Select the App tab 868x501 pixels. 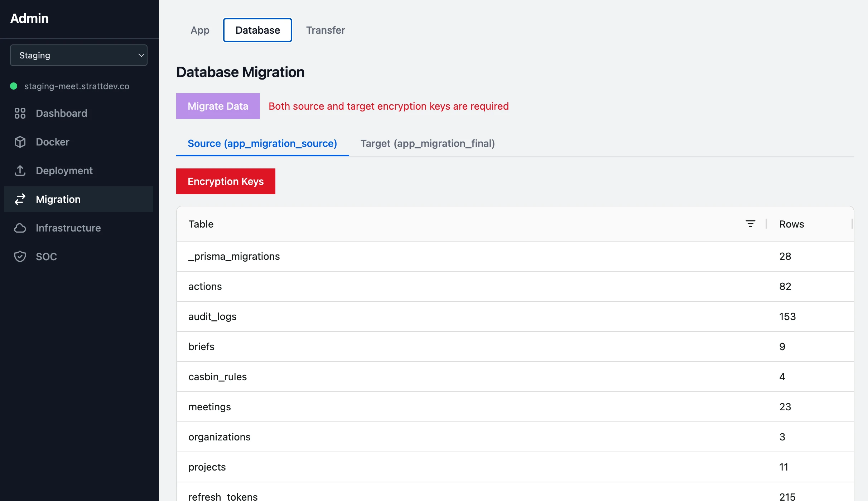[200, 30]
